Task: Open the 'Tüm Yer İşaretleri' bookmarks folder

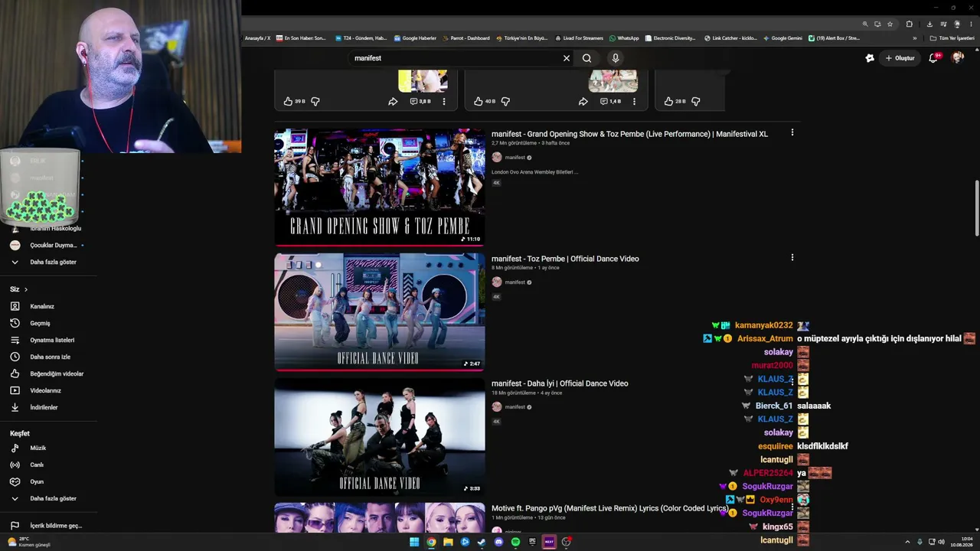Action: [x=952, y=38]
